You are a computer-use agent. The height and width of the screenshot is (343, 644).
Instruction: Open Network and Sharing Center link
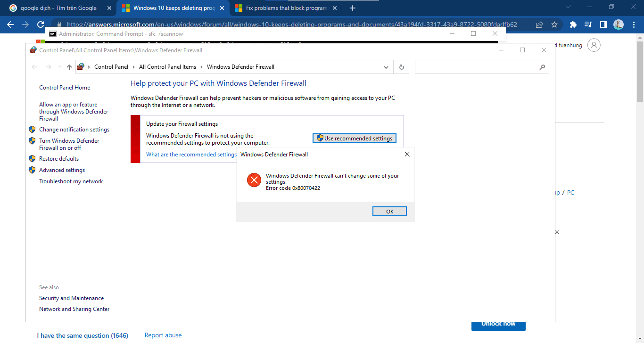(x=74, y=309)
